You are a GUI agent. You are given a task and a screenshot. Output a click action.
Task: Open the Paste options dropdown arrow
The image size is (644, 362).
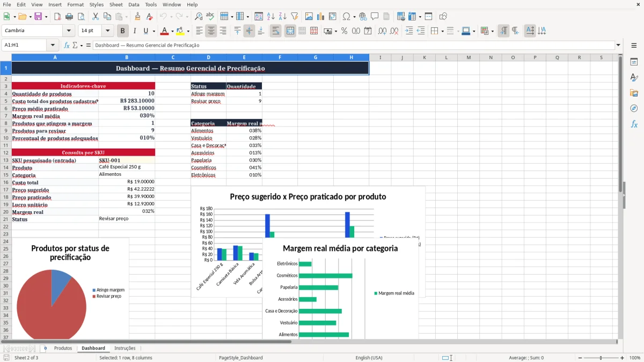[126, 17]
